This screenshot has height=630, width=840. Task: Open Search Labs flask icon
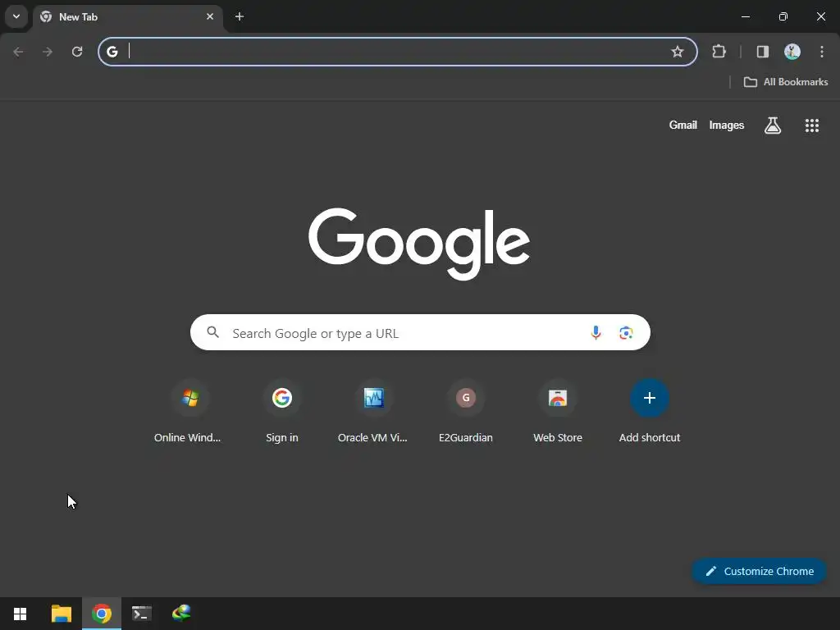tap(773, 126)
